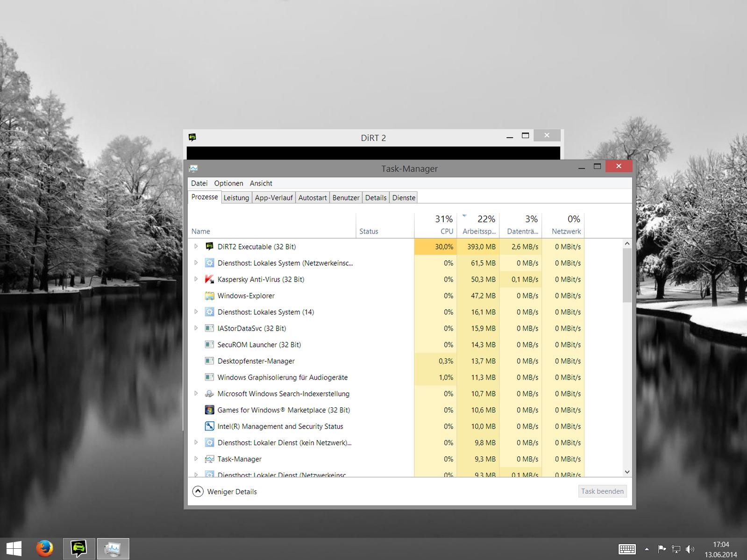Image resolution: width=747 pixels, height=560 pixels.
Task: Click the scrollbar down arrow
Action: 627,472
